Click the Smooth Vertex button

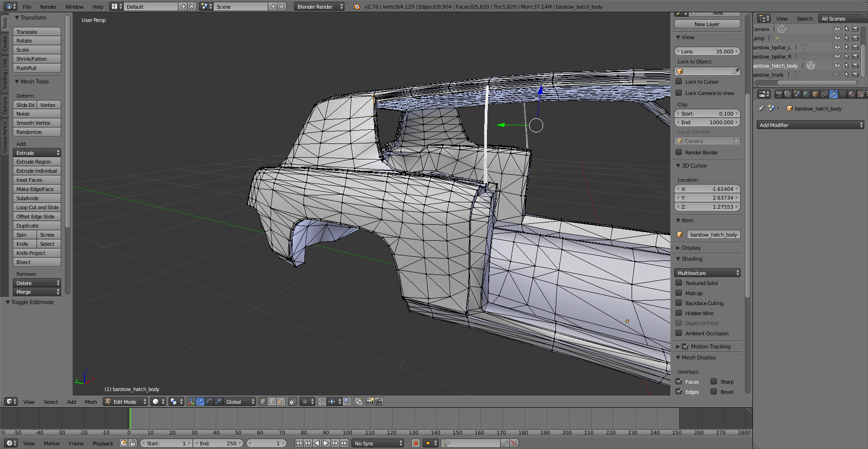37,123
